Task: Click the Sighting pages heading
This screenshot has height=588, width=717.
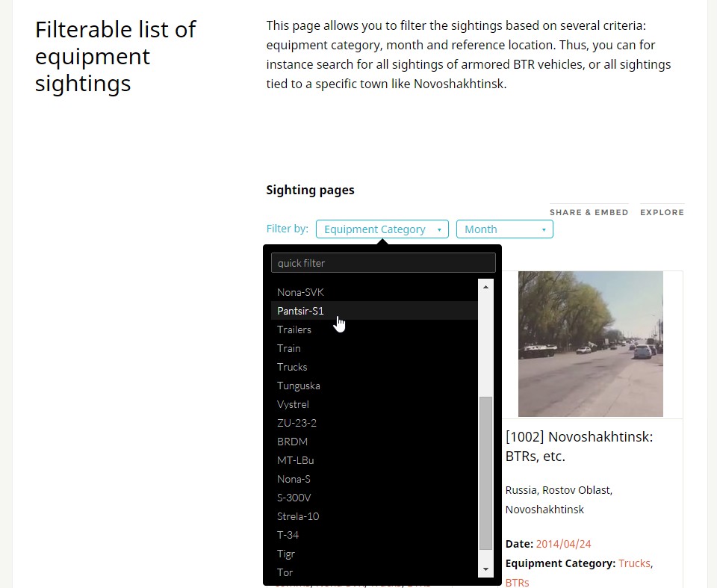Action: [310, 190]
